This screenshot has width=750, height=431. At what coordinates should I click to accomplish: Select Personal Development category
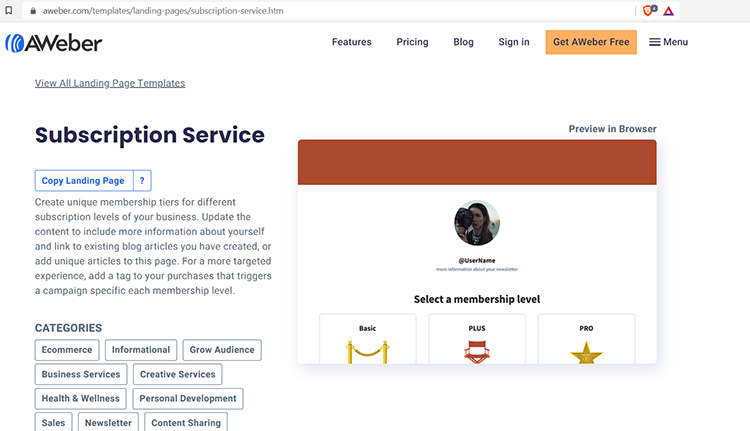click(188, 398)
